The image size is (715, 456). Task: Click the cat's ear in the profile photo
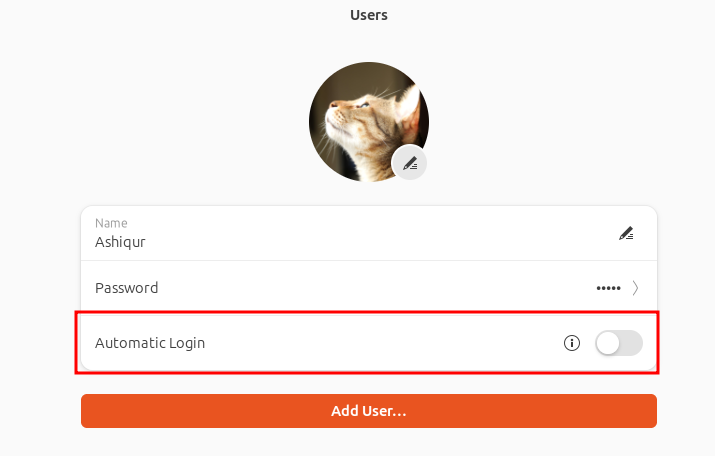pos(408,109)
